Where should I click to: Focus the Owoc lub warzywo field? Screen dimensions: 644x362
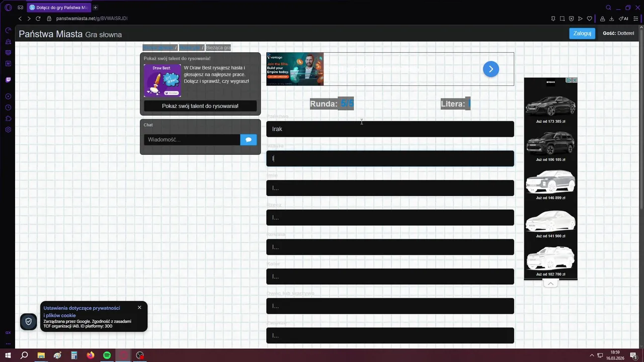pos(390,306)
